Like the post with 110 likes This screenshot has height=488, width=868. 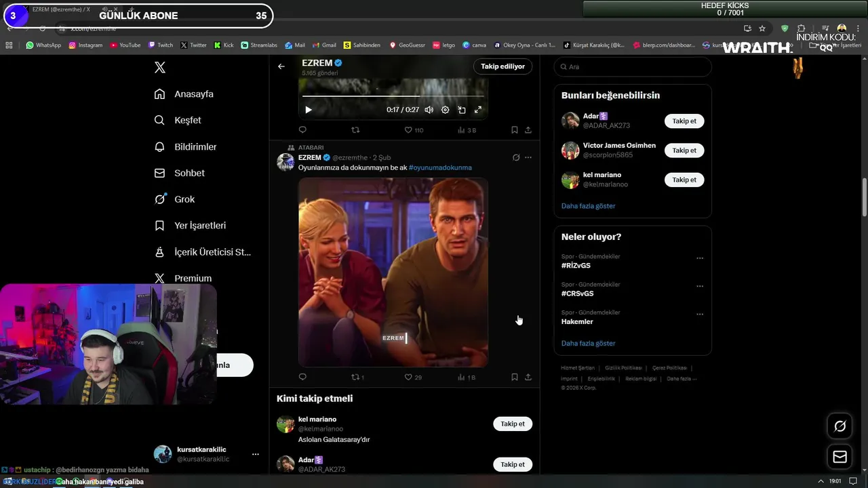click(414, 129)
